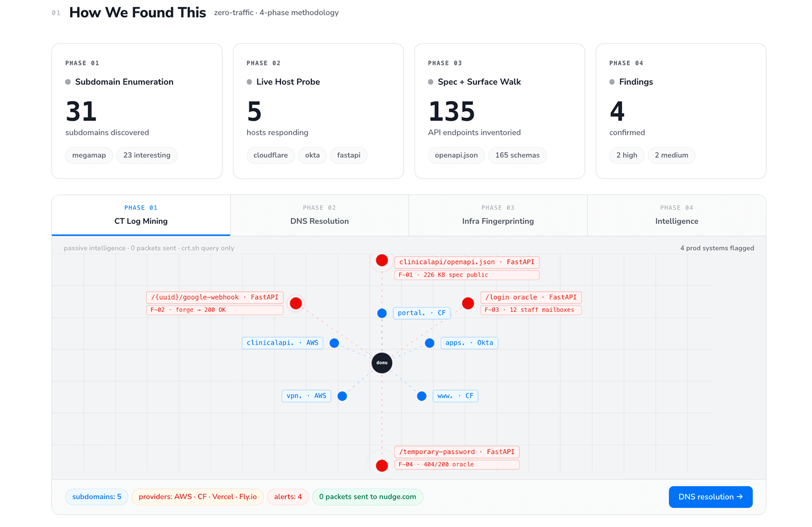Click the portal. · CF label
812x527 pixels.
pos(422,313)
